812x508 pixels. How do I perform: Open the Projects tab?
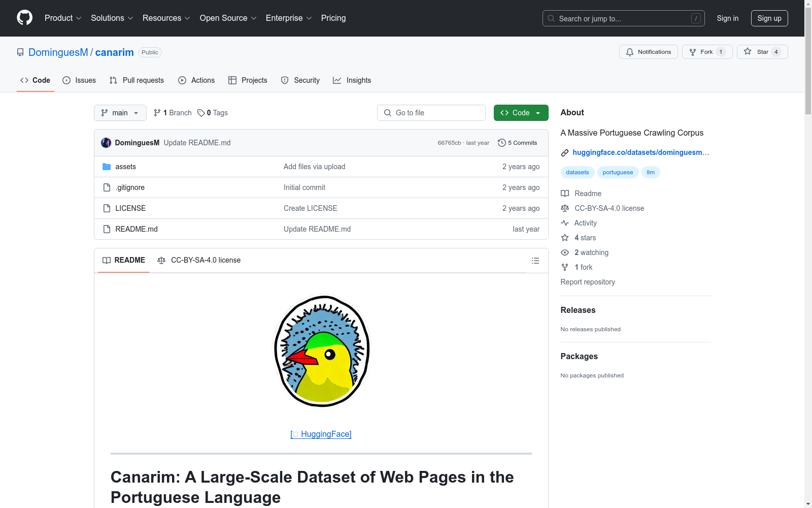pos(248,80)
